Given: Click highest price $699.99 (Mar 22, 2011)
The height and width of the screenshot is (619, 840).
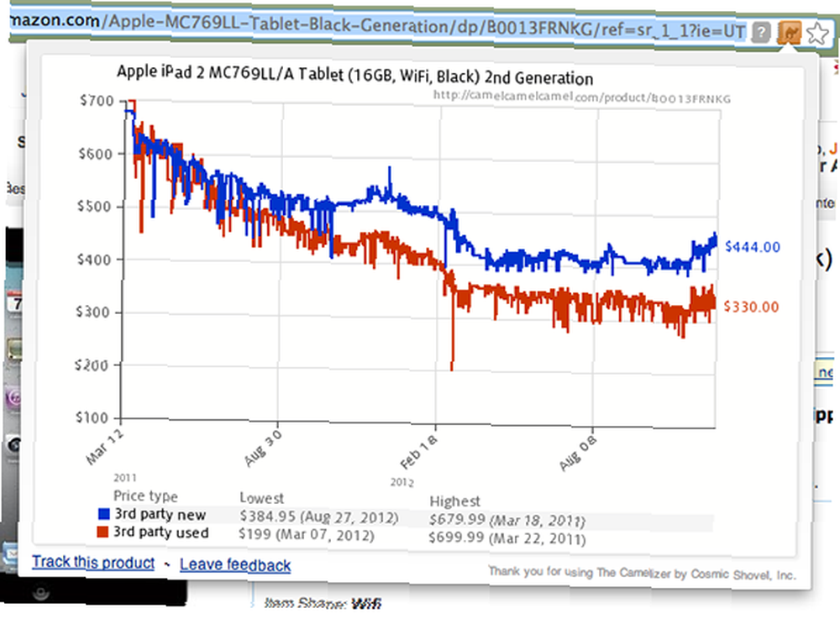Looking at the screenshot, I should tap(507, 538).
